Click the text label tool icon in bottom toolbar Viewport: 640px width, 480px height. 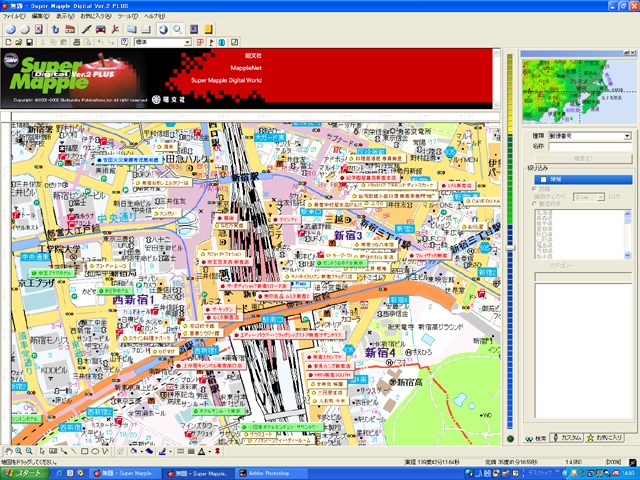pyautogui.click(x=53, y=451)
